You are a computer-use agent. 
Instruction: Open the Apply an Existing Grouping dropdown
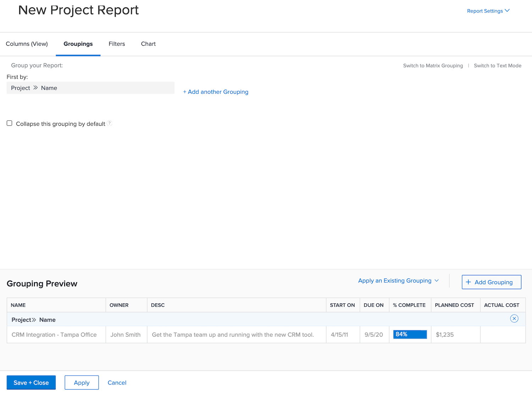click(x=398, y=281)
